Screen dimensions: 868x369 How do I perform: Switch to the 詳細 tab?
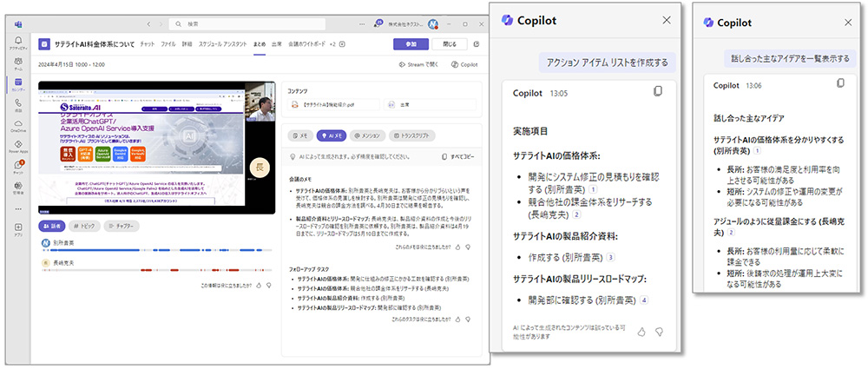187,44
